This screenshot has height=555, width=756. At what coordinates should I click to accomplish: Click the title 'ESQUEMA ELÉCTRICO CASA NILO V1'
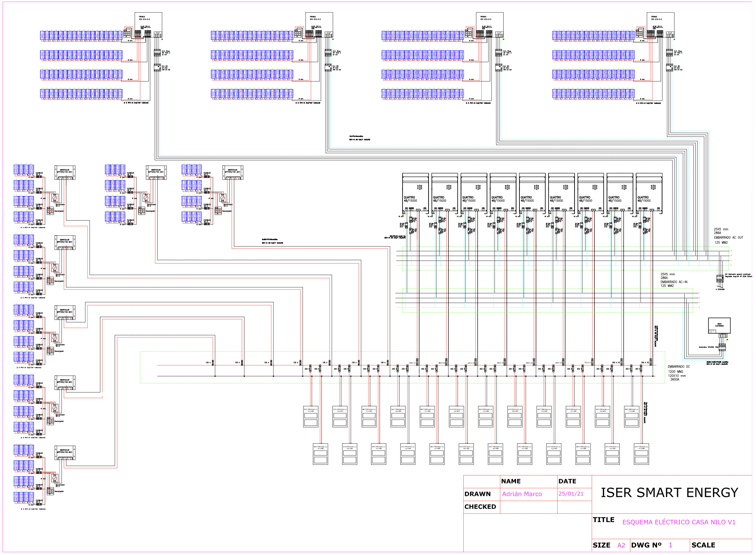679,522
